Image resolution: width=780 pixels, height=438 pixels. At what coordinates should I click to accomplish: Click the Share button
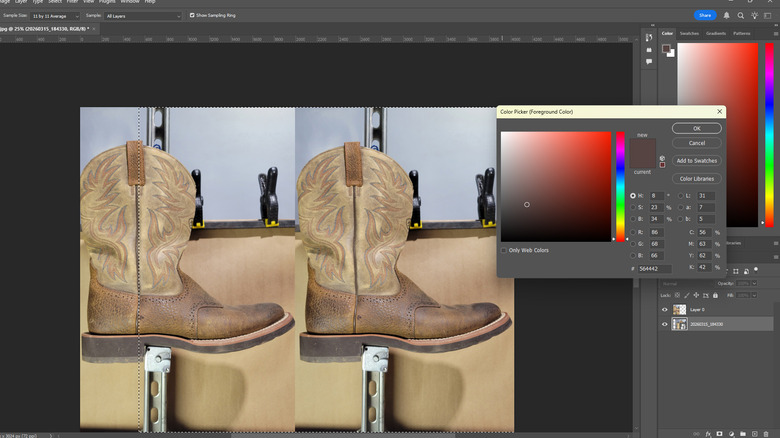(705, 15)
